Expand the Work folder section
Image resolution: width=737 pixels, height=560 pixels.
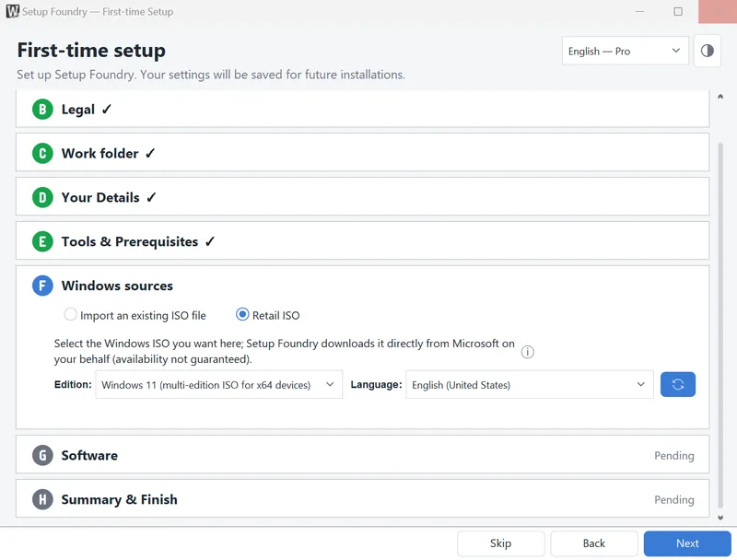pos(362,152)
